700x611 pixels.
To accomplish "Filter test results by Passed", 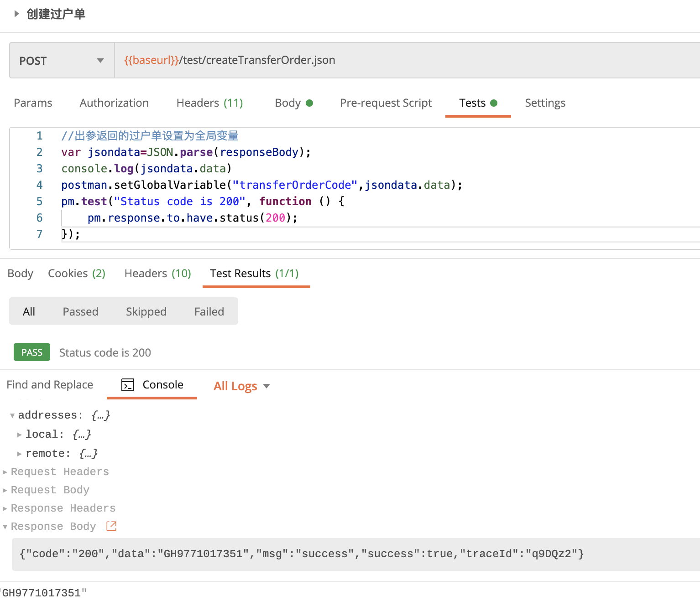I will (x=80, y=311).
